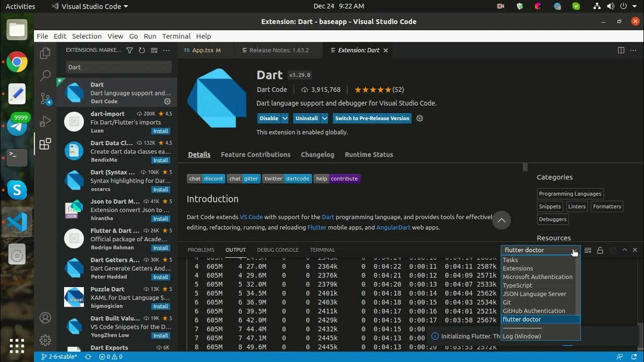This screenshot has height=362, width=644.
Task: Click the gear icon on Dart list item
Action: [x=168, y=102]
